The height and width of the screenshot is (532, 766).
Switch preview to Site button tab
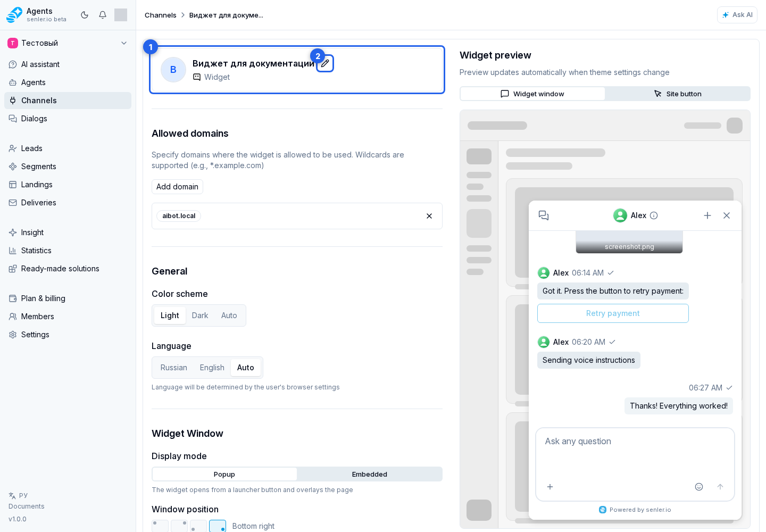coord(678,94)
